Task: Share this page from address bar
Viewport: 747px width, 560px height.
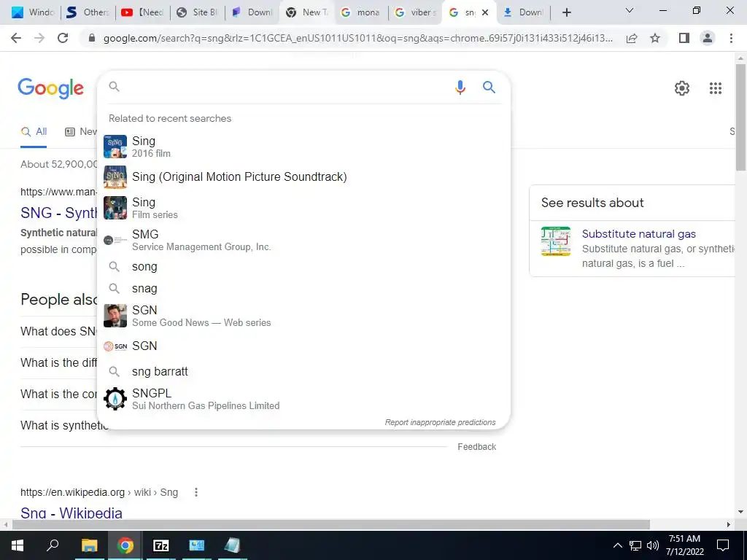Action: 632,38
